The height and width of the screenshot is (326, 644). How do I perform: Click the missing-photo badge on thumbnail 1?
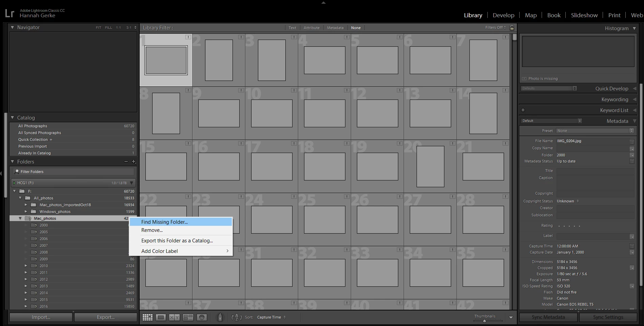tap(188, 37)
